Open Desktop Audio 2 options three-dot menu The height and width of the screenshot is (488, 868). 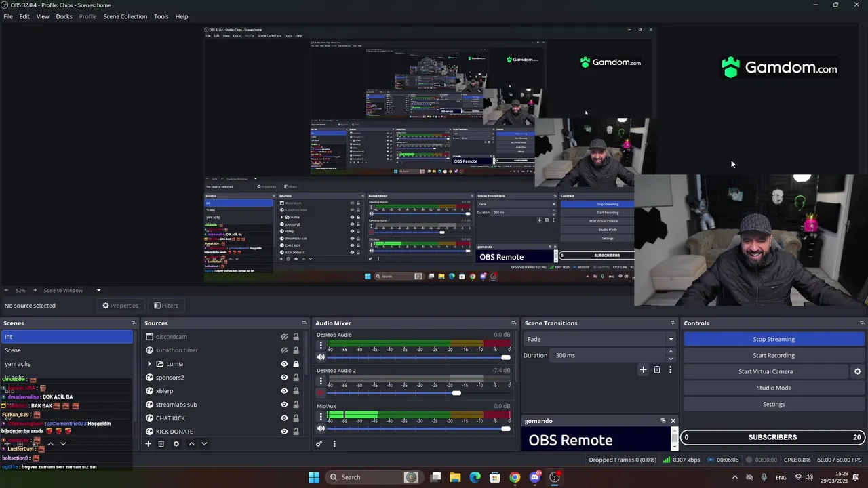321,381
